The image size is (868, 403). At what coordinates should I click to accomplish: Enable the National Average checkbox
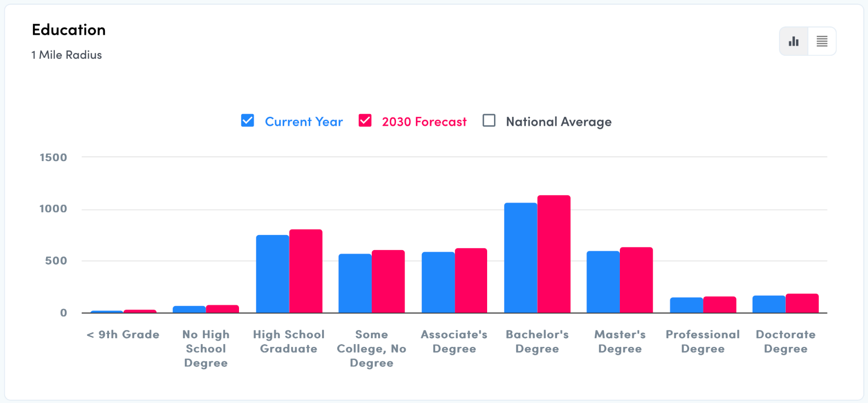489,120
